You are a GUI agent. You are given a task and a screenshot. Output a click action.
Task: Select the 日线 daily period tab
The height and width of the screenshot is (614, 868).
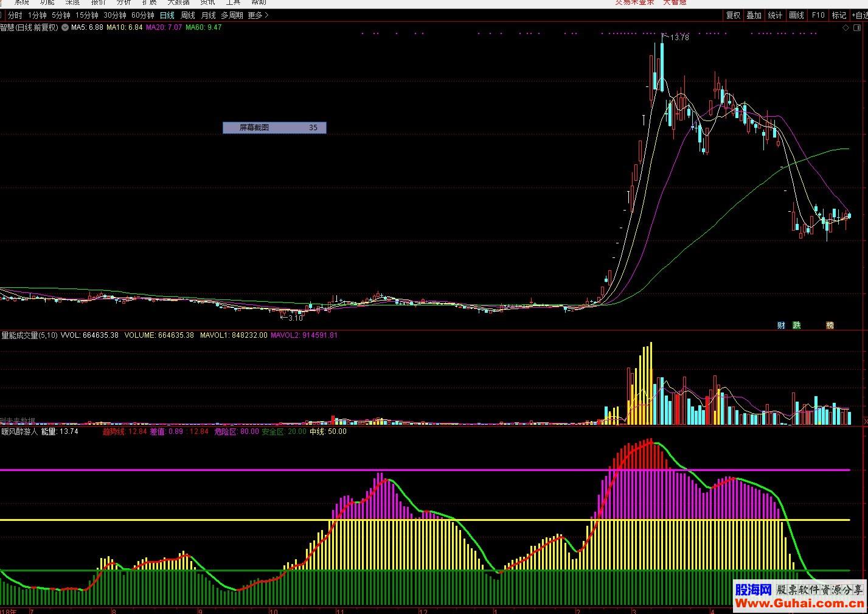[167, 15]
